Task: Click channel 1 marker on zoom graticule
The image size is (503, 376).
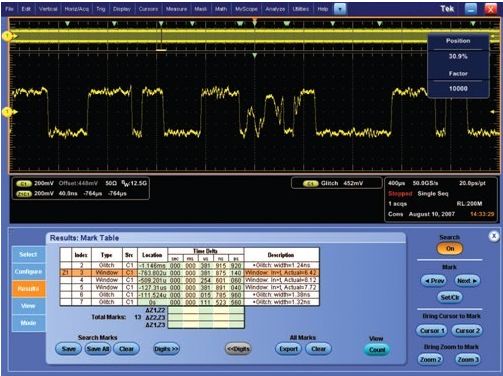Action: click(7, 112)
